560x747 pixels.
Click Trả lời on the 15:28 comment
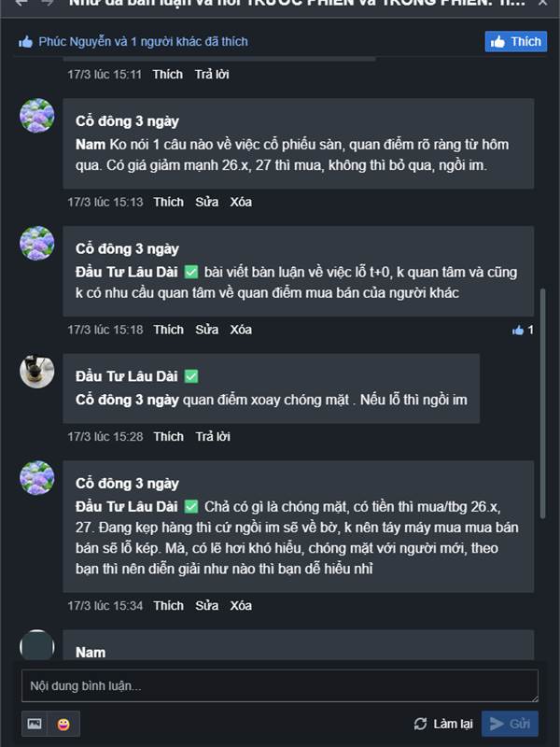click(x=212, y=436)
